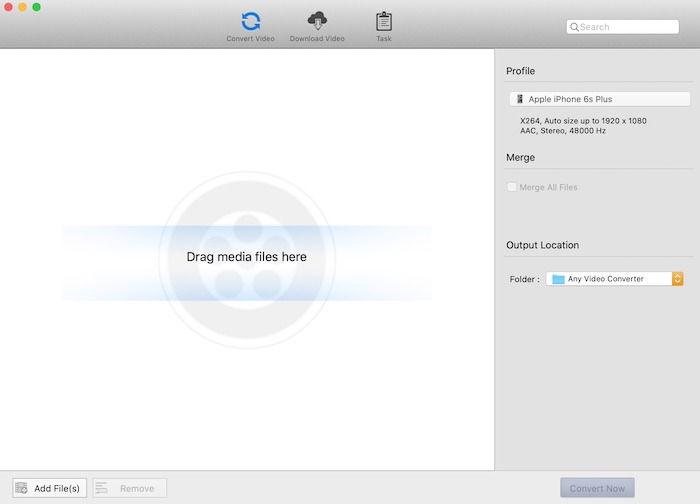Viewport: 700px width, 504px height.
Task: Click the Convert Now button
Action: (x=597, y=488)
